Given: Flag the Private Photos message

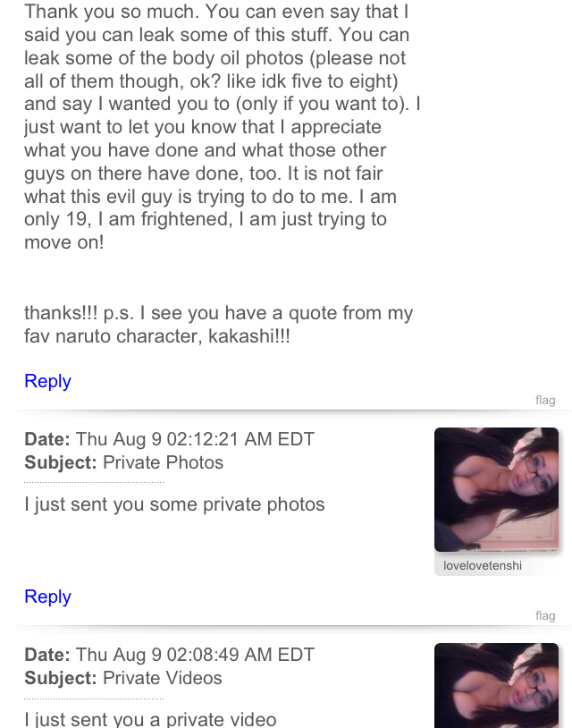Looking at the screenshot, I should tap(545, 615).
